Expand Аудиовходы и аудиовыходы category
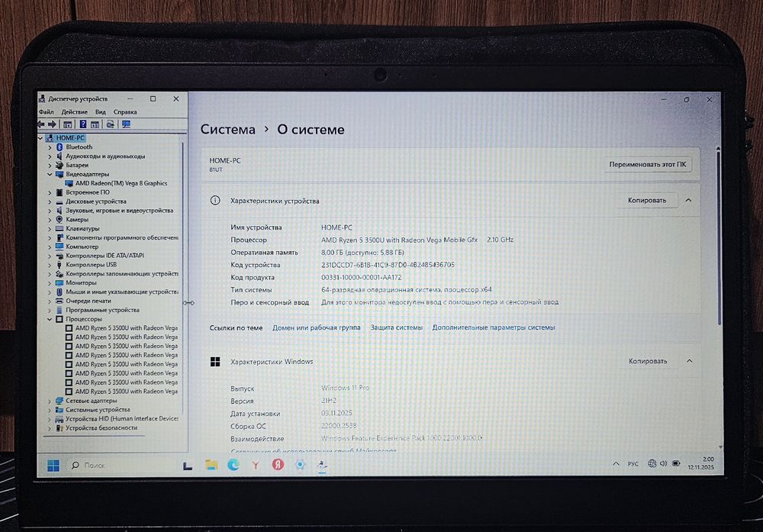Screen dimensions: 763x532 pyautogui.click(x=50, y=156)
